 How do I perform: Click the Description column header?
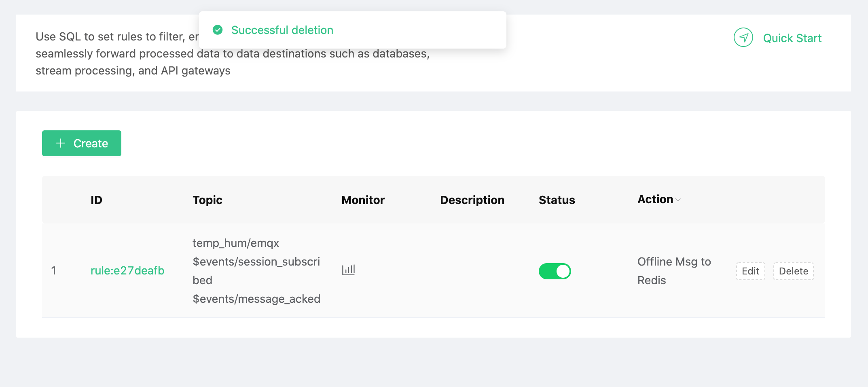pyautogui.click(x=472, y=200)
